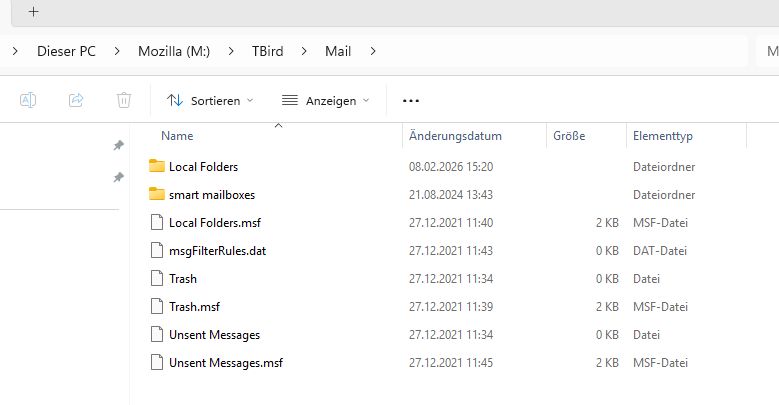Open the Sortieren dropdown
779x405 pixels.
pos(210,100)
